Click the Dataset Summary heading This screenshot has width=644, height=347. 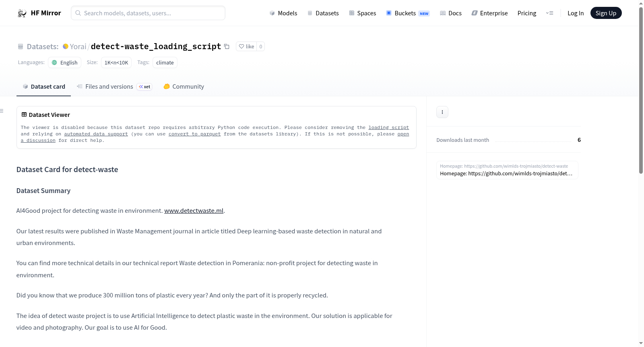[43, 191]
